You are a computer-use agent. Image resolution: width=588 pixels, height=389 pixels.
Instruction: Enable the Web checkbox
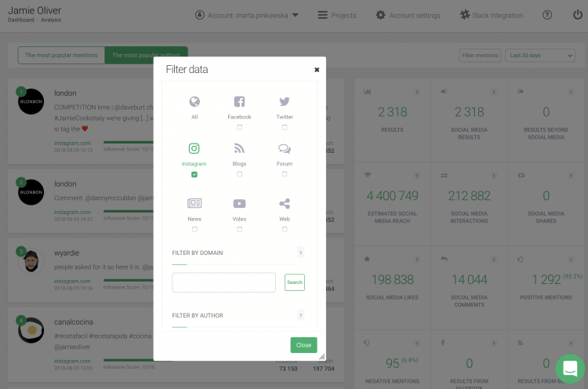pyautogui.click(x=285, y=229)
